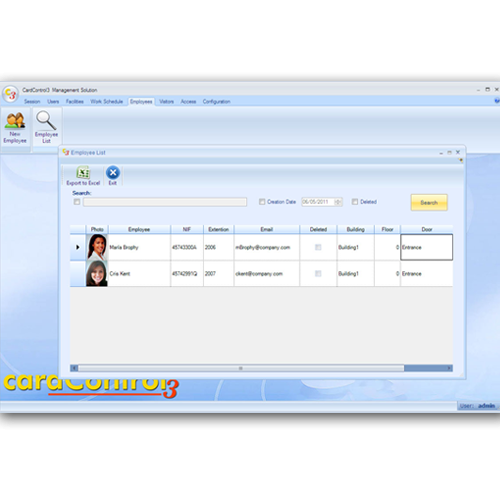Enable the Search text filter checkbox
The image size is (500, 500).
(x=77, y=202)
